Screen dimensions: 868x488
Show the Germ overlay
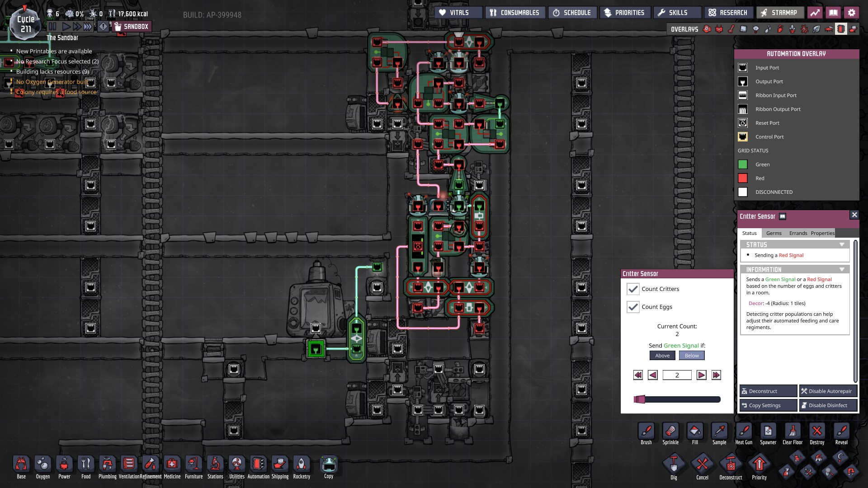click(x=805, y=29)
